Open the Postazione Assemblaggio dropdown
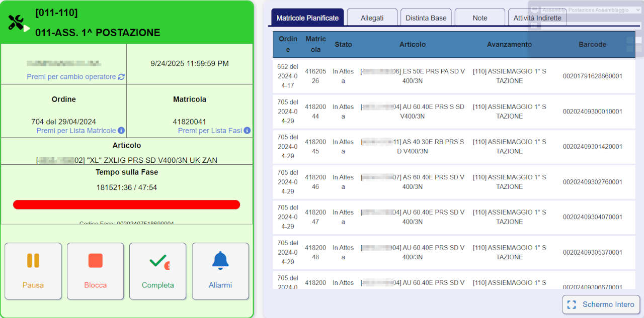 coord(591,10)
